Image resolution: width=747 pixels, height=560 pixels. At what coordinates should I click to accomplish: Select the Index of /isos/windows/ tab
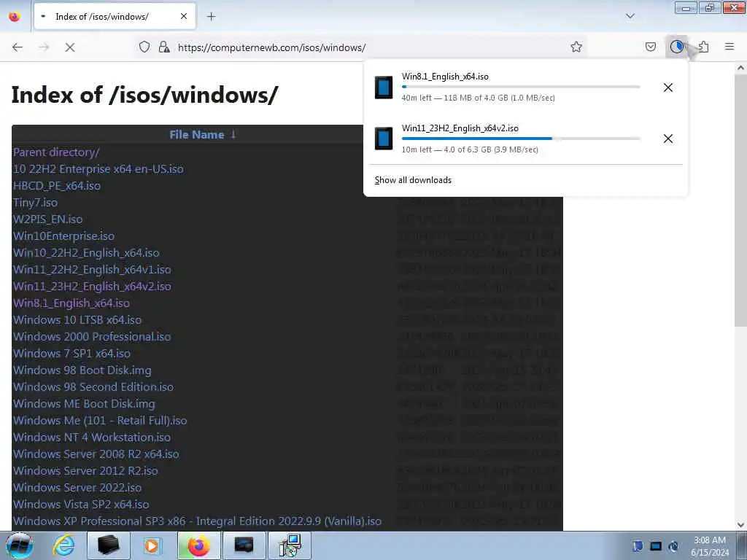(x=115, y=17)
